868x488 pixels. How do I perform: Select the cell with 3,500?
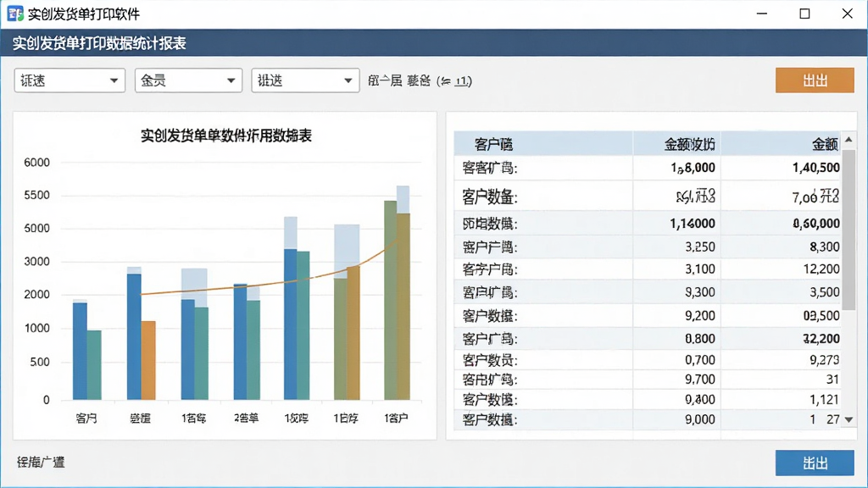(824, 292)
